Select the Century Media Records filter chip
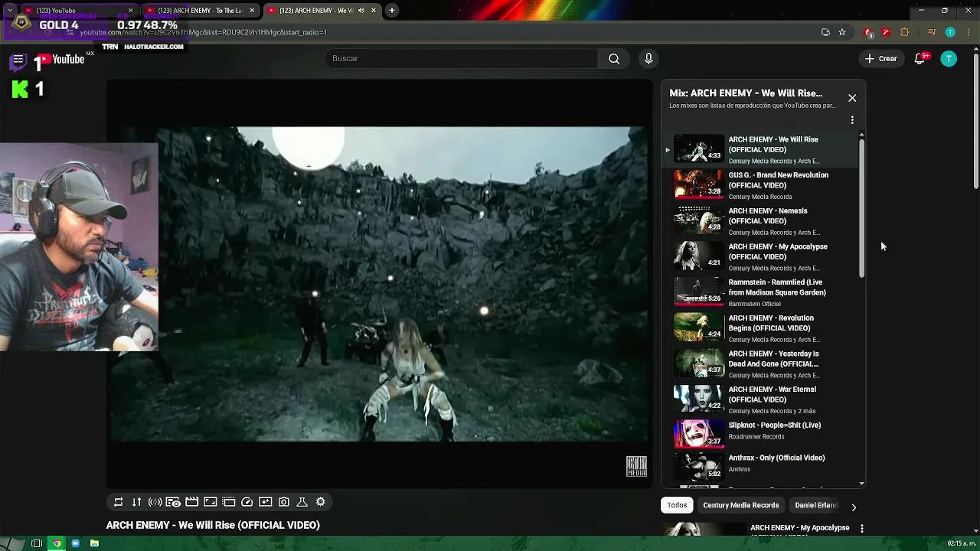The height and width of the screenshot is (551, 980). [740, 505]
